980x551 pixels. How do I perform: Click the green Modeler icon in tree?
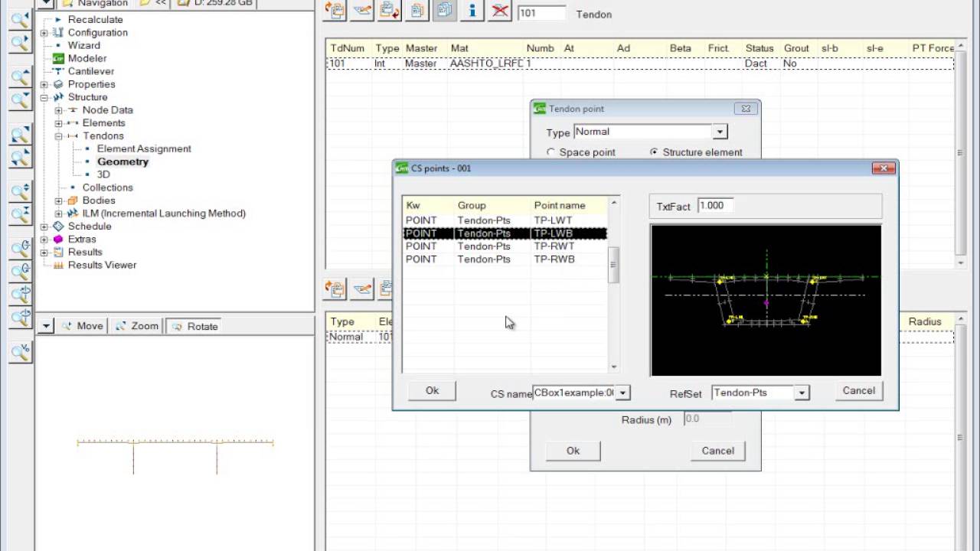tap(58, 58)
